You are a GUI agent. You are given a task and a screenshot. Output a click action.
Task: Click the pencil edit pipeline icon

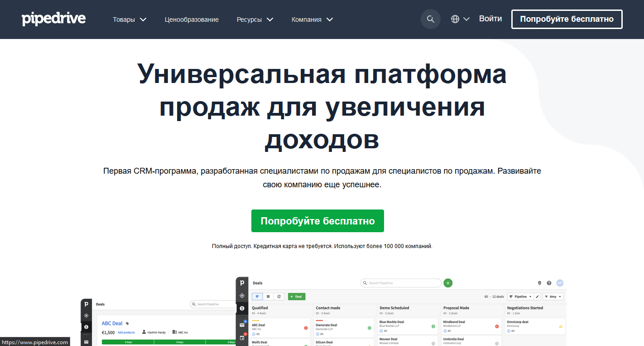[x=538, y=297]
